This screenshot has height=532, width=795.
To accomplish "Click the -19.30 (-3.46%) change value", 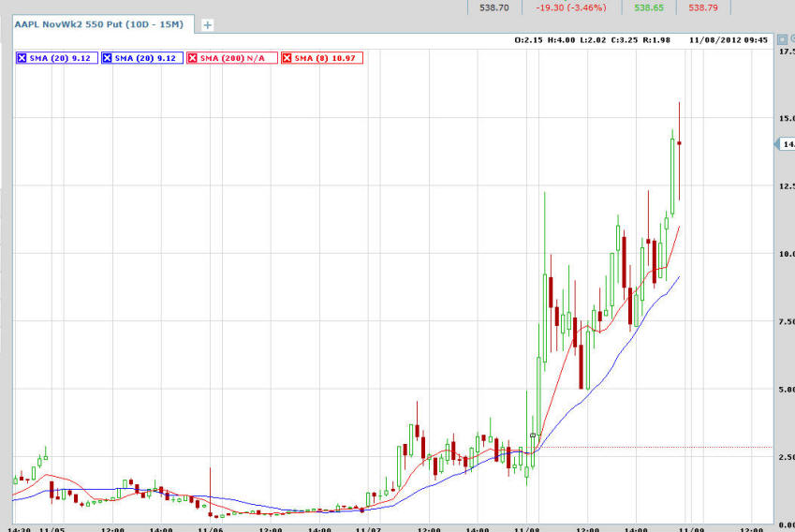I will tap(571, 7).
